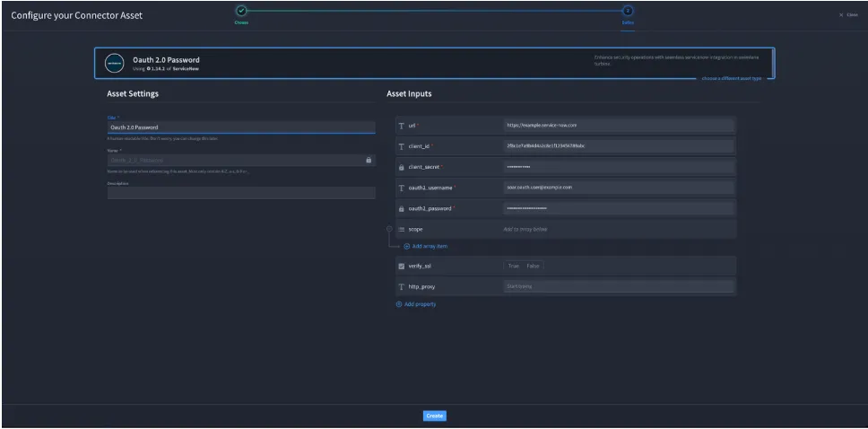Go to step 2 in wizard
868x429 pixels.
(627, 11)
